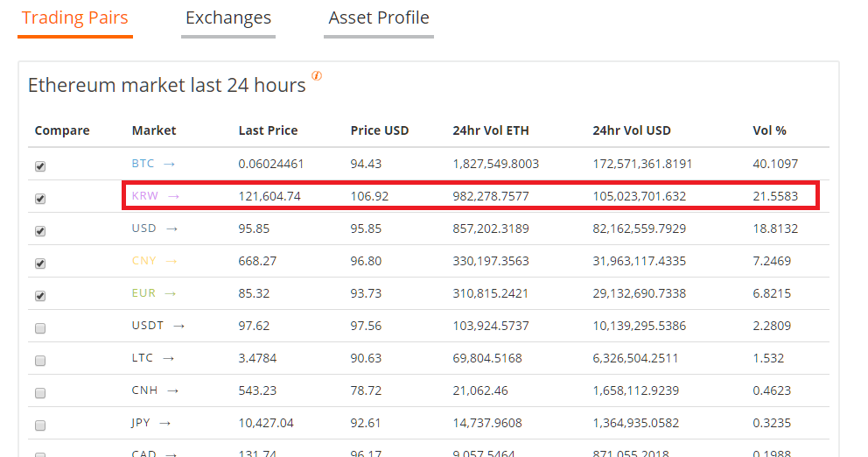Click the arrow icon next to KRW

(x=173, y=196)
